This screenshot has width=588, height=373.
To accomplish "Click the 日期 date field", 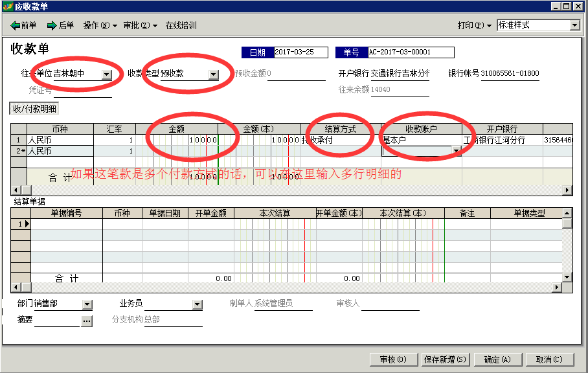I will [x=300, y=52].
